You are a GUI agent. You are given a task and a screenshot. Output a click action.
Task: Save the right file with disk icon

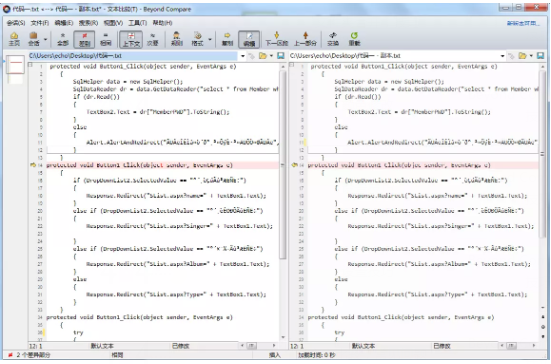tap(540, 56)
